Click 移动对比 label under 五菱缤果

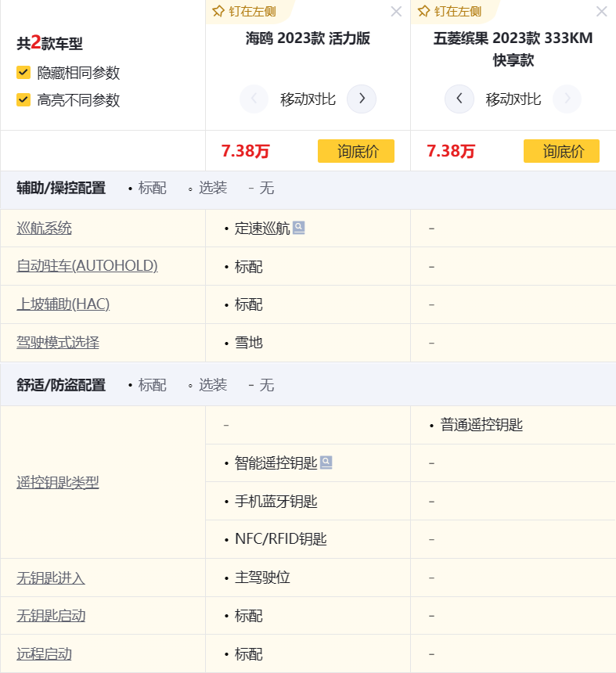(x=513, y=99)
